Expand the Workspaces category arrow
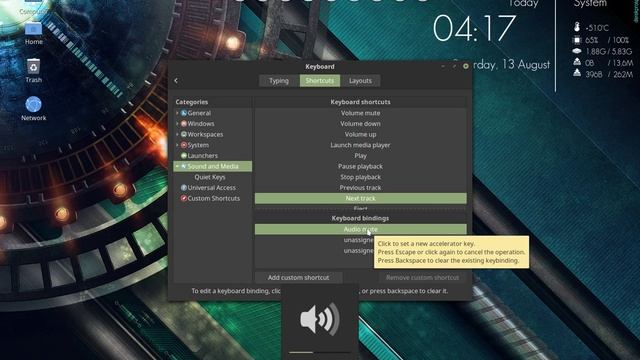Image resolution: width=640 pixels, height=360 pixels. click(x=177, y=134)
